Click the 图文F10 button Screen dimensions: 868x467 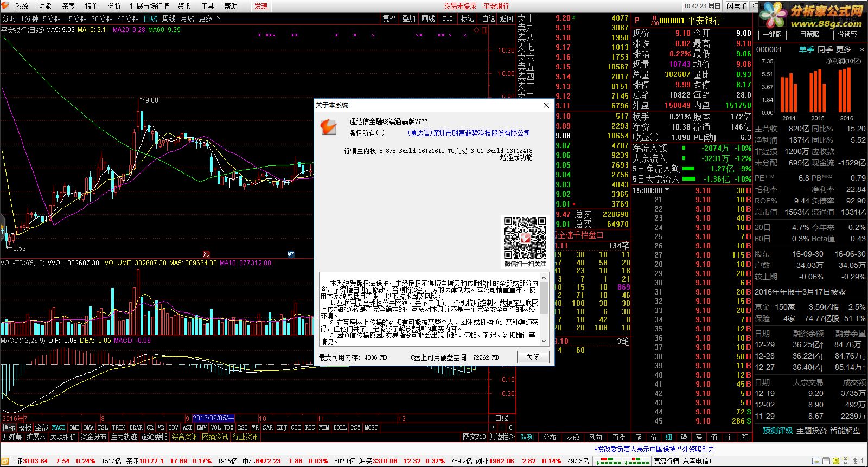(x=474, y=437)
